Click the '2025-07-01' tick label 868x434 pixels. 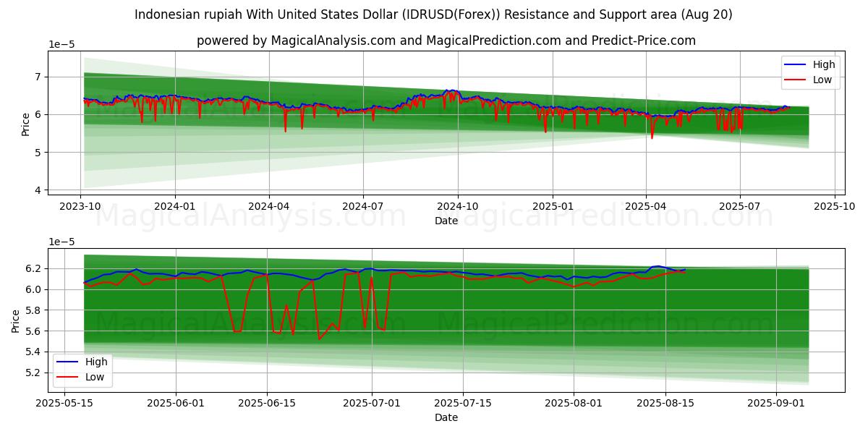click(372, 403)
